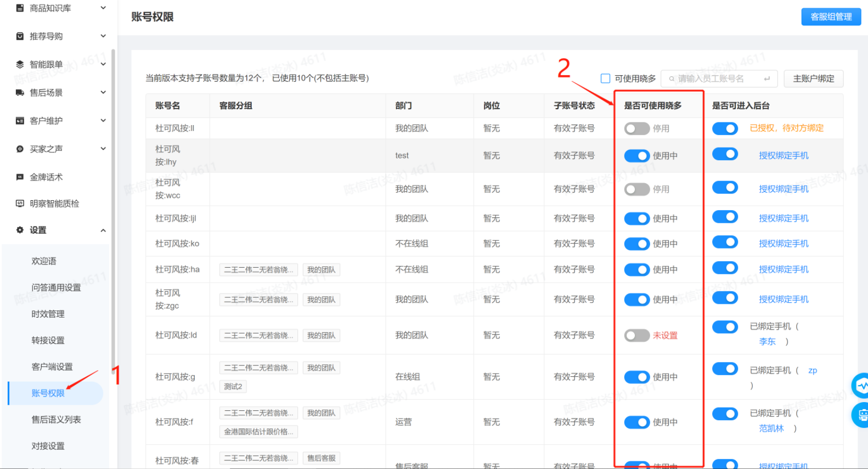Viewport: 868px width, 469px height.
Task: Click the 买家之声 icon
Action: coord(20,149)
